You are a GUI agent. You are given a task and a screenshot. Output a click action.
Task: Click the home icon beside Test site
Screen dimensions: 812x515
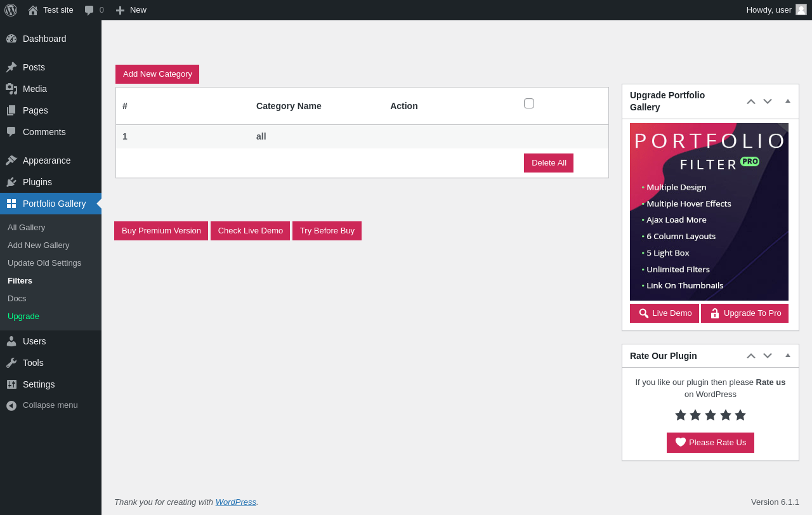pyautogui.click(x=33, y=10)
